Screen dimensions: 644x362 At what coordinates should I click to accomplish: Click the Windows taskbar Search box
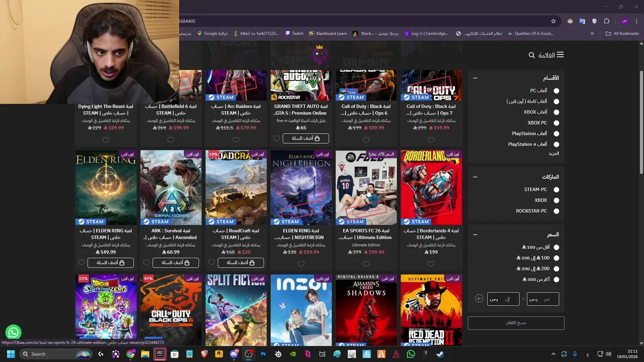pos(56,354)
